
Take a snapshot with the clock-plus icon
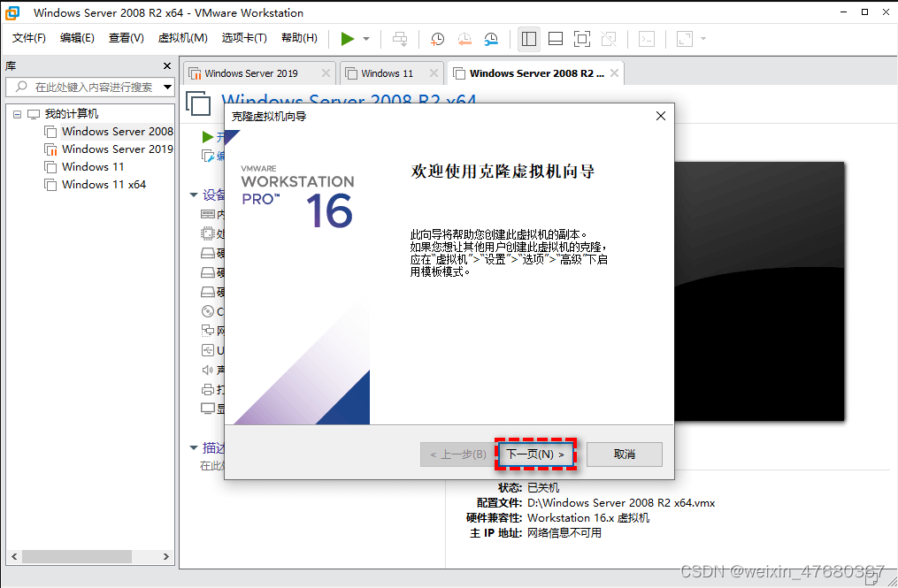(438, 39)
